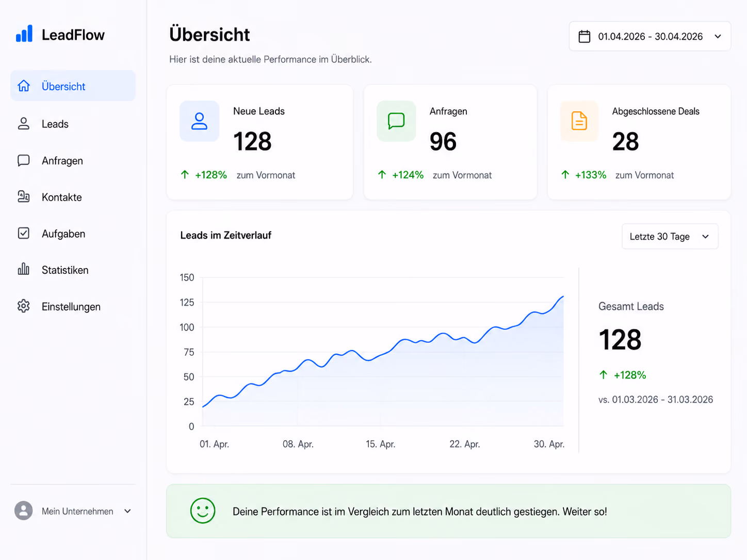Click the LeadFlow bar-chart logo icon

pos(24,34)
